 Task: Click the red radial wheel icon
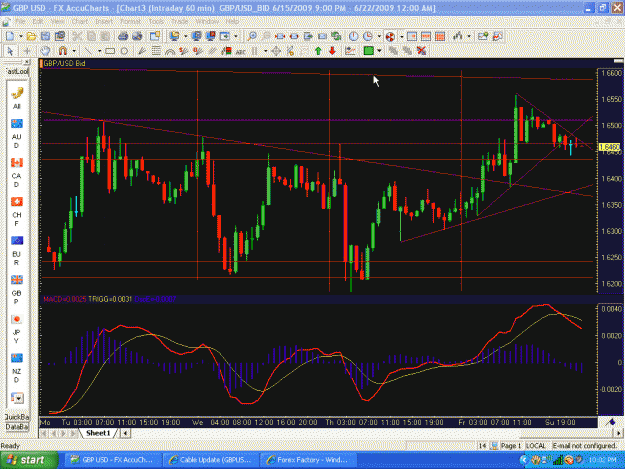click(390, 37)
